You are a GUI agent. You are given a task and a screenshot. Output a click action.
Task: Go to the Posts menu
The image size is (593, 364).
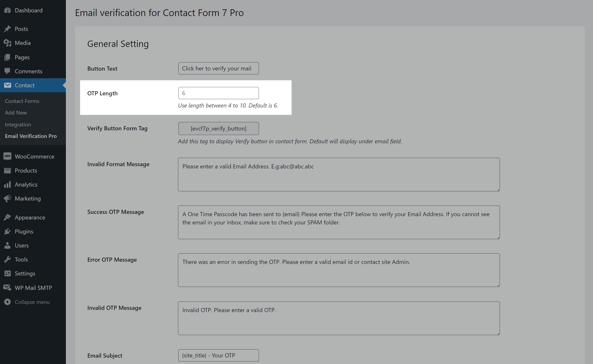click(33, 29)
